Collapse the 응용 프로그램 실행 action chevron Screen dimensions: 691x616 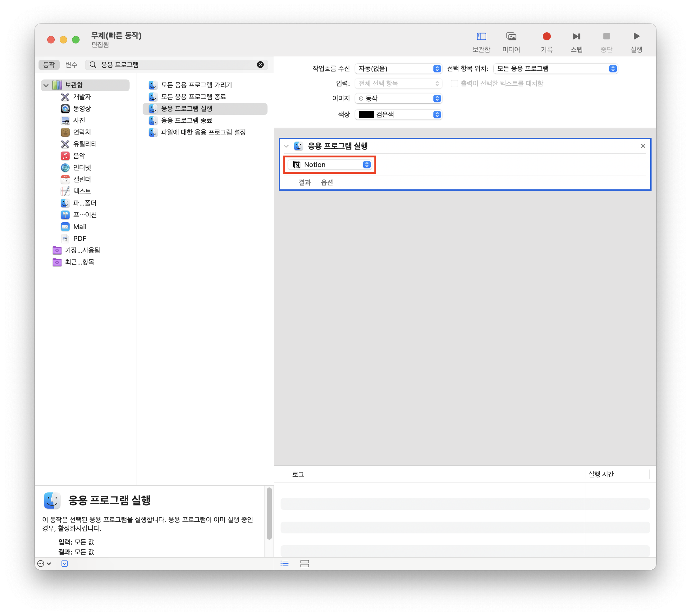coord(286,146)
